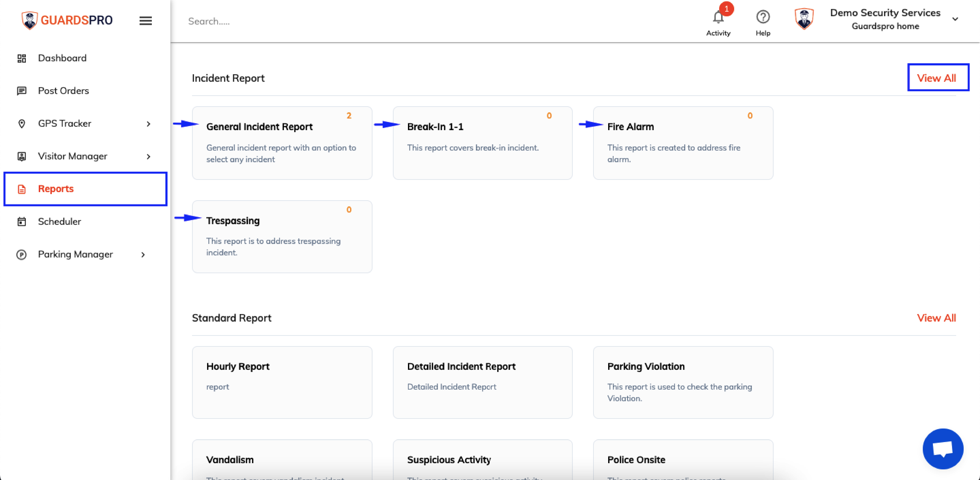This screenshot has width=980, height=480.
Task: Expand the account dropdown chevron
Action: (x=955, y=19)
